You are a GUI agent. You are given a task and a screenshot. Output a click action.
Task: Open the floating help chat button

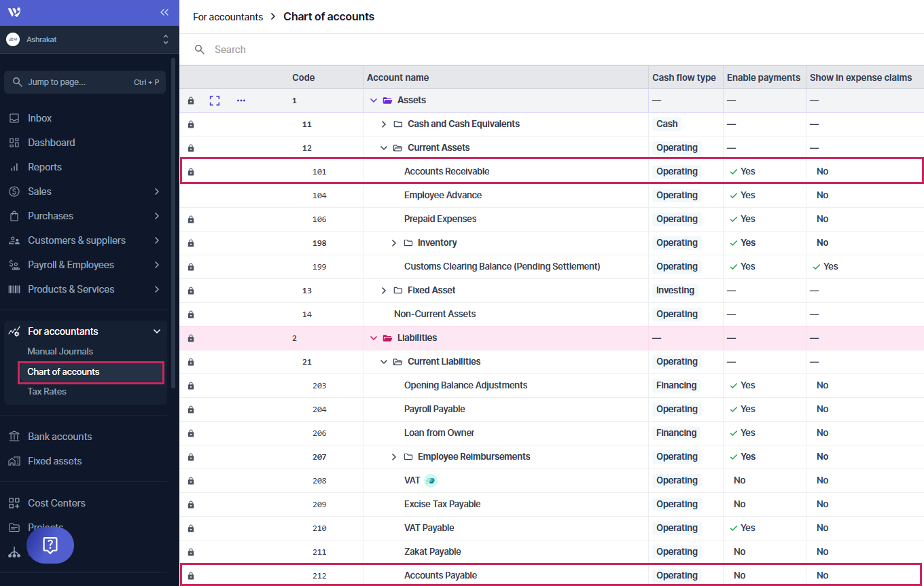tap(50, 545)
